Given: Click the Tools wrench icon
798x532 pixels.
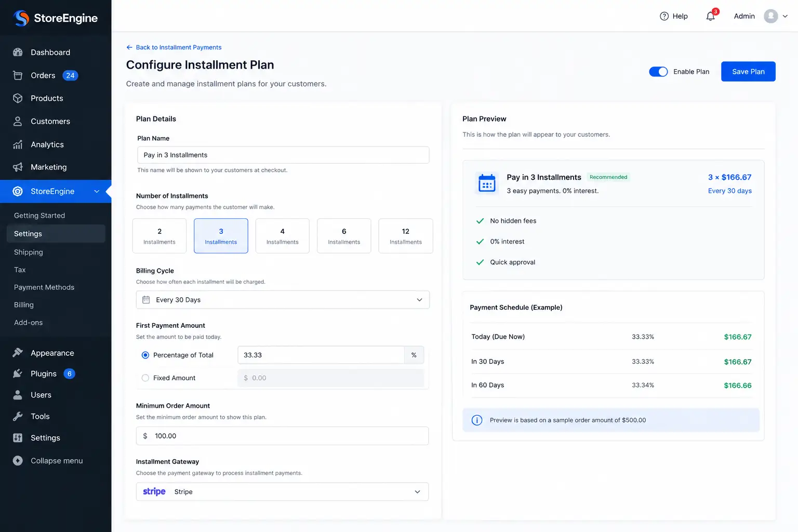Looking at the screenshot, I should pos(18,416).
